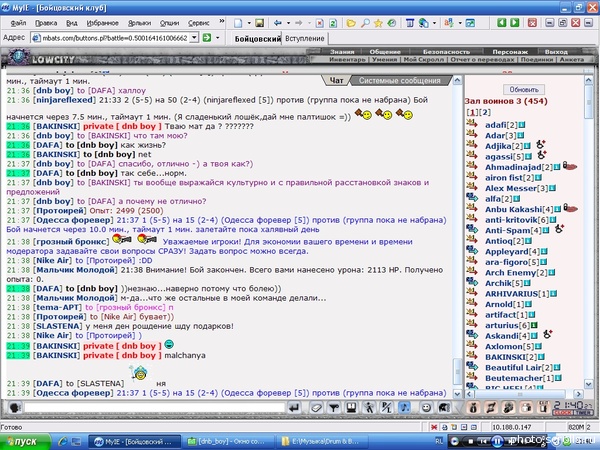Image resolution: width=600 pixels, height=450 pixels.
Task: Click the Обновить button
Action: click(x=524, y=90)
